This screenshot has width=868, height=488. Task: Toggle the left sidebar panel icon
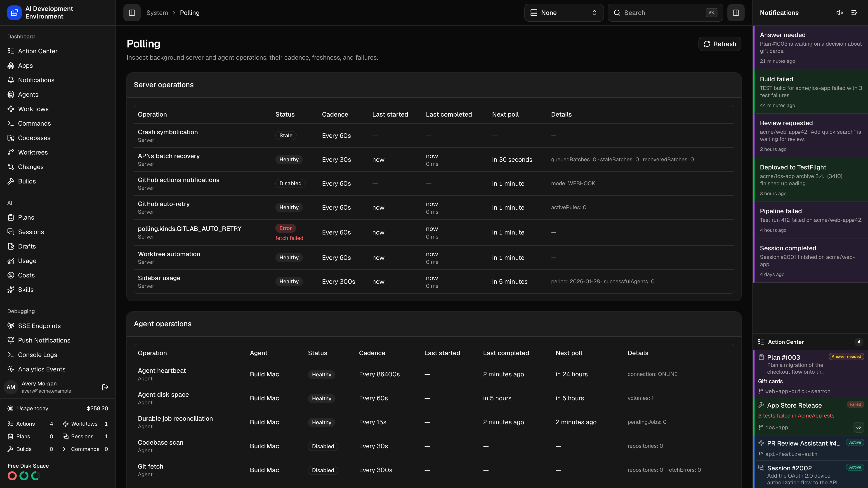pyautogui.click(x=132, y=13)
